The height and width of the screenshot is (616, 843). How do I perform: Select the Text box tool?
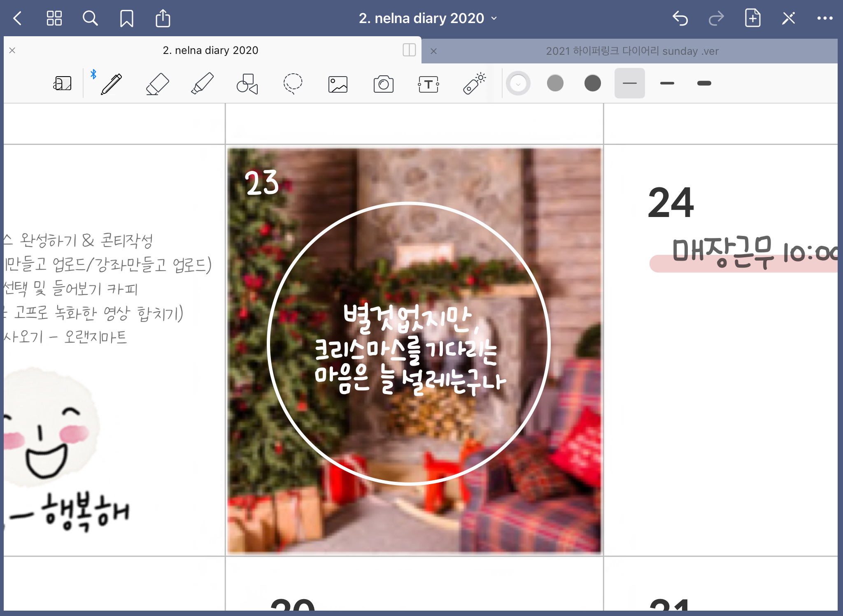(428, 84)
